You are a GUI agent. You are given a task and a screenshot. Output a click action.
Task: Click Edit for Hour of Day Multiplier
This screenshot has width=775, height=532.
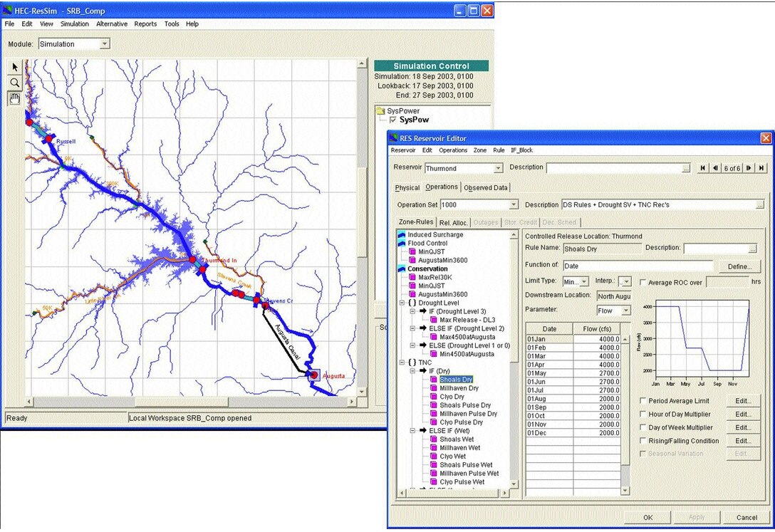pos(743,414)
